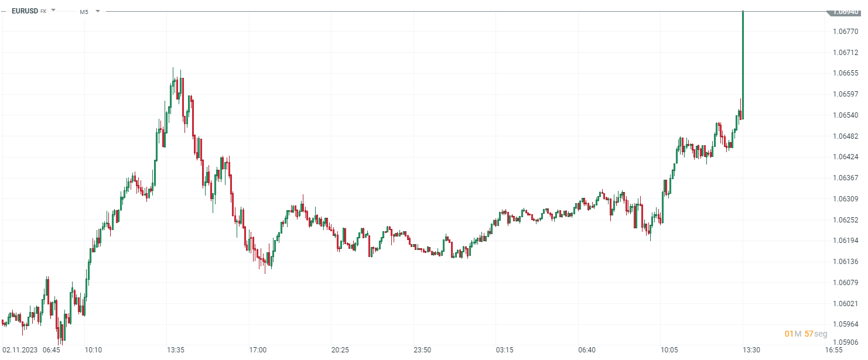Image resolution: width=868 pixels, height=360 pixels.
Task: Click the 16:55 time axis marker
Action: [834, 350]
